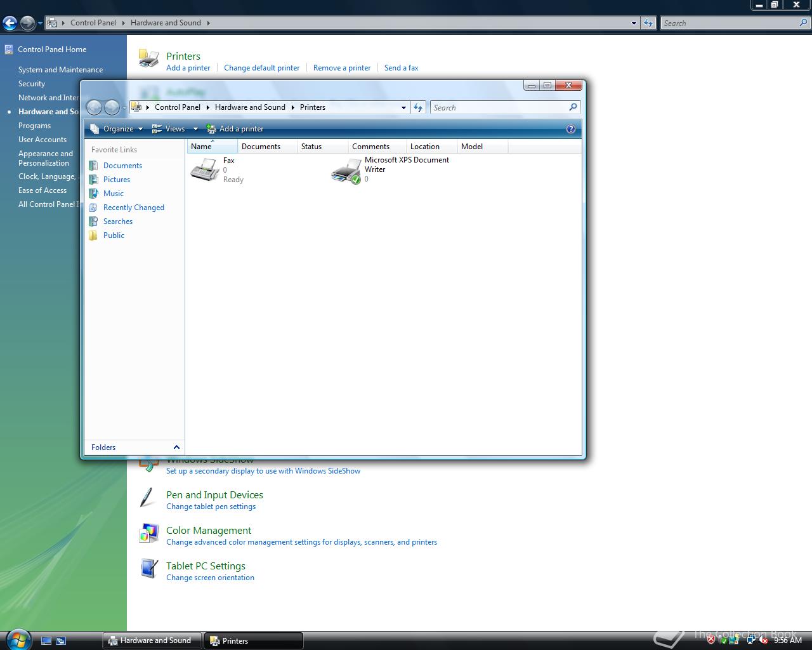The width and height of the screenshot is (812, 650).
Task: Select the Microsoft XPS Document Writer icon
Action: click(x=346, y=171)
